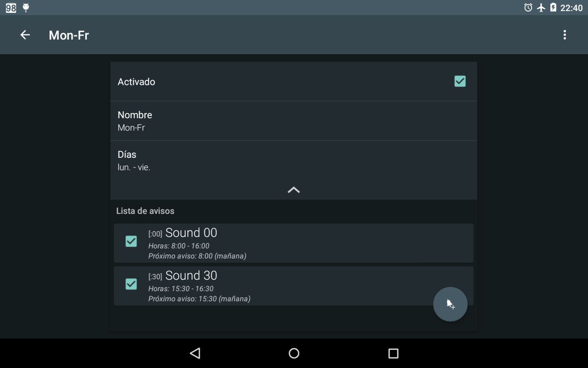The image size is (588, 368).
Task: Tap Próximo aviso: 8:00 (mañana)
Action: click(x=198, y=256)
